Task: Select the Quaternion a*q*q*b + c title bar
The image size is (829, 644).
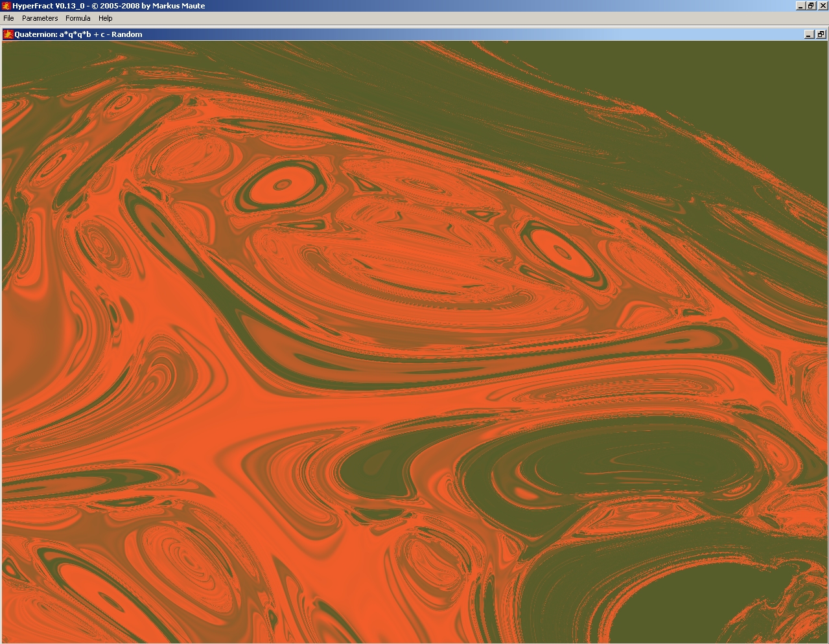Action: [78, 34]
